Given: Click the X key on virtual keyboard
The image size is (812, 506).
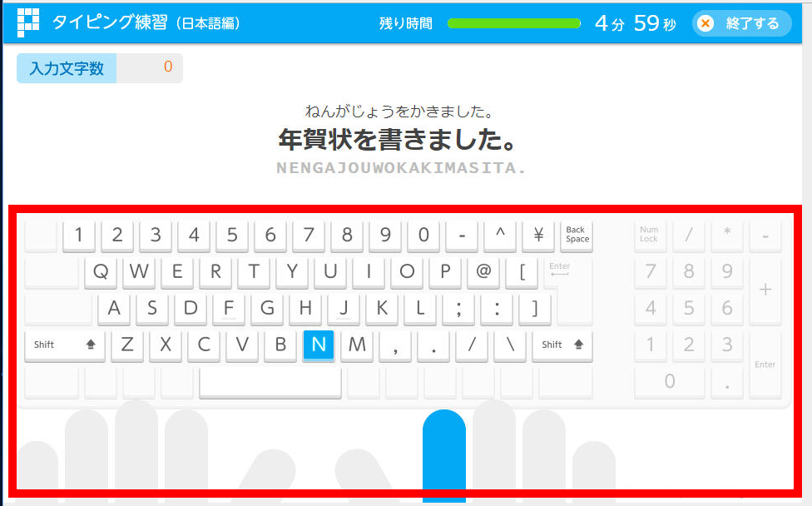Looking at the screenshot, I should click(166, 345).
